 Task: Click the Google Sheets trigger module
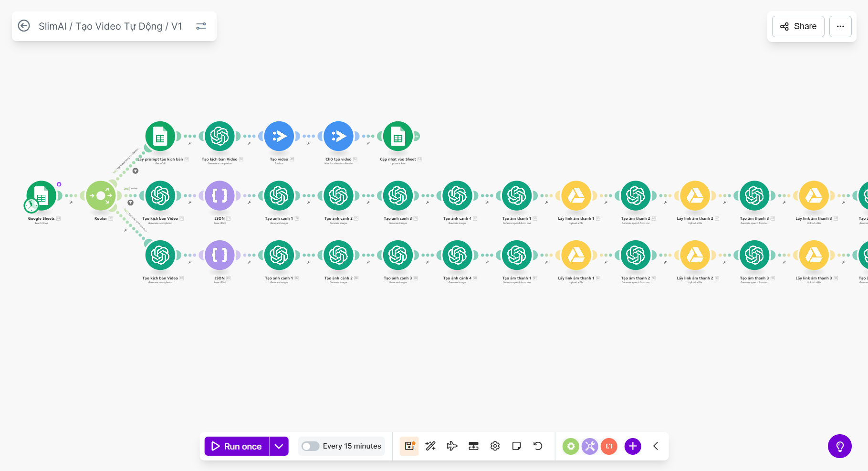pyautogui.click(x=42, y=196)
